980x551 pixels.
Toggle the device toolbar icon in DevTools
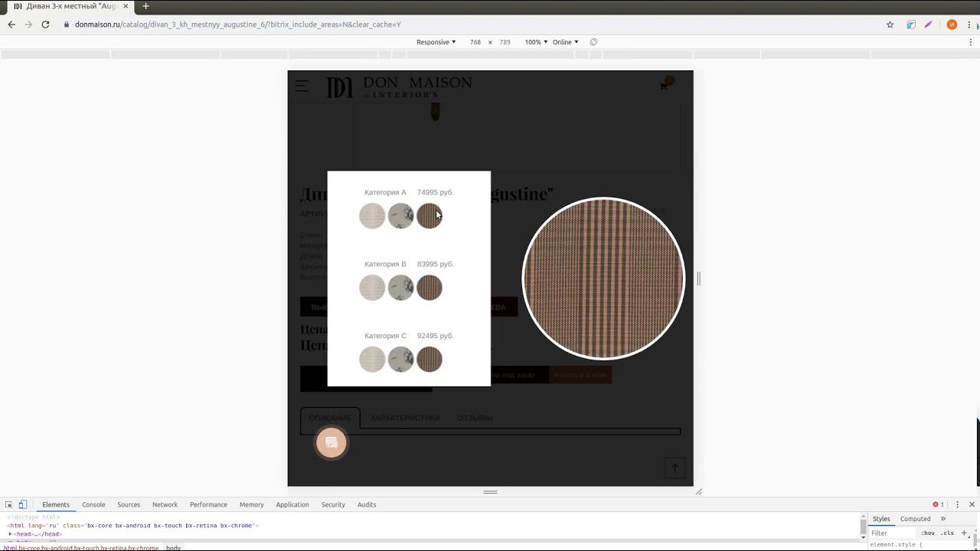(x=23, y=504)
